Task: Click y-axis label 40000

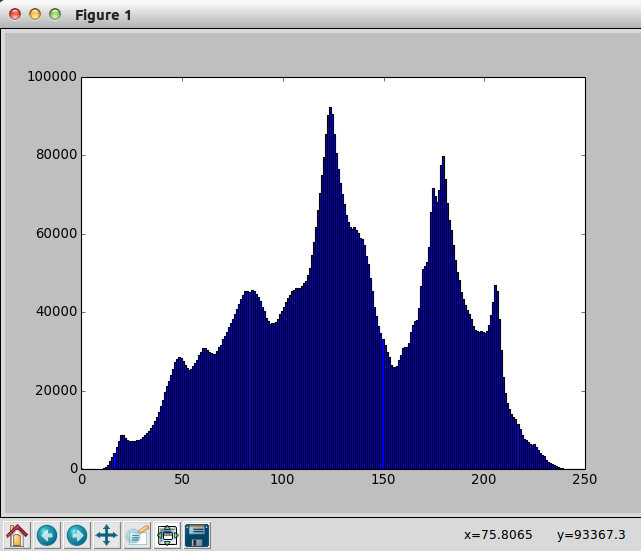Action: point(56,311)
